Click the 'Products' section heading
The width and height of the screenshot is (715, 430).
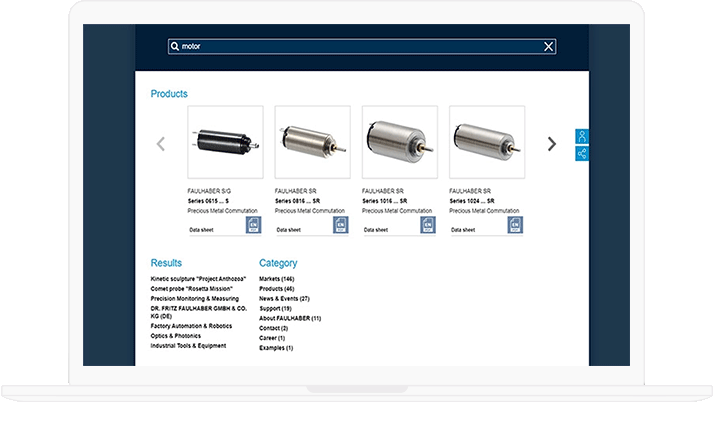click(169, 94)
